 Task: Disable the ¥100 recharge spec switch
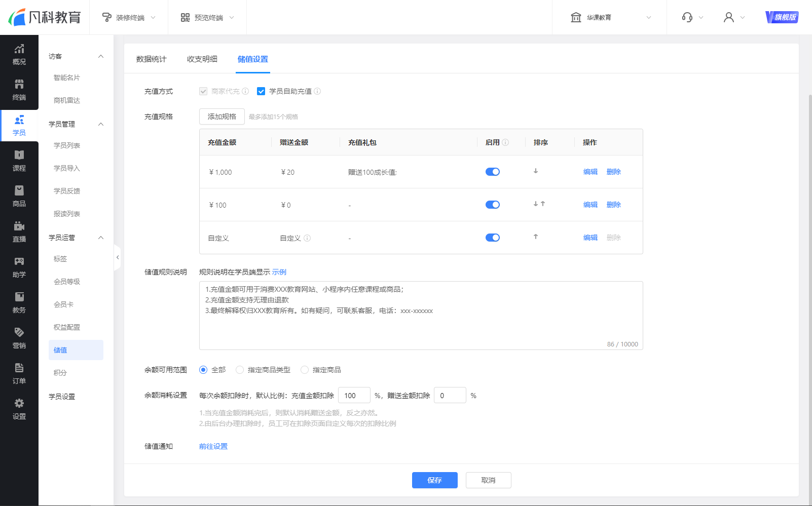pos(493,205)
